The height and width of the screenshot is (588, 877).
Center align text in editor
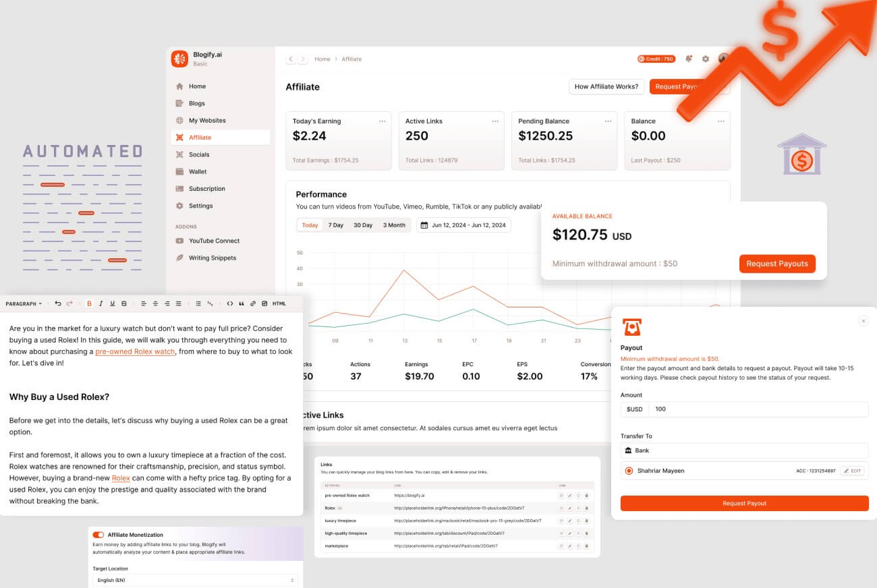coord(155,304)
